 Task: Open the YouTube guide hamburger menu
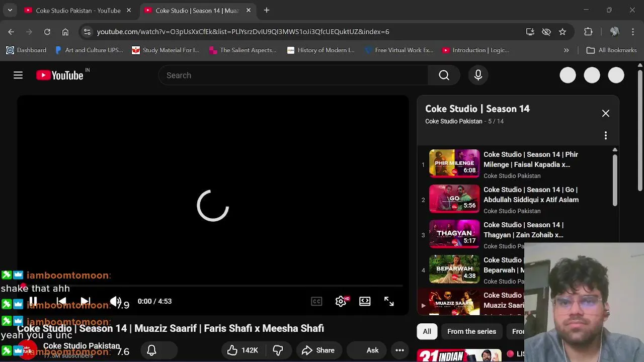tap(18, 75)
